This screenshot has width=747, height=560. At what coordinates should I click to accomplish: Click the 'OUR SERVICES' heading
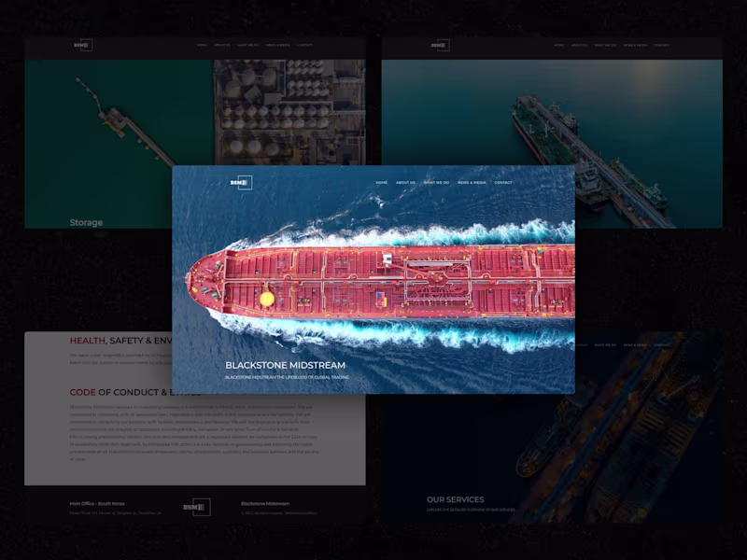click(x=456, y=499)
